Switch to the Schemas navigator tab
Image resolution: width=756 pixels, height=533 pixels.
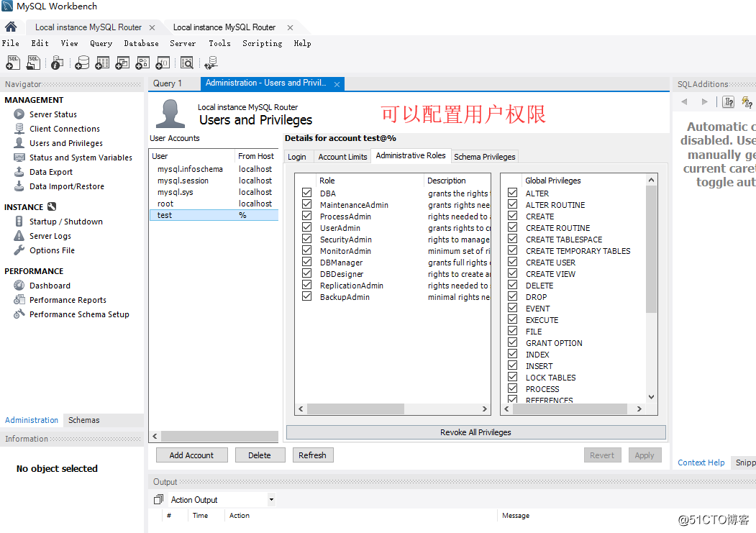84,420
